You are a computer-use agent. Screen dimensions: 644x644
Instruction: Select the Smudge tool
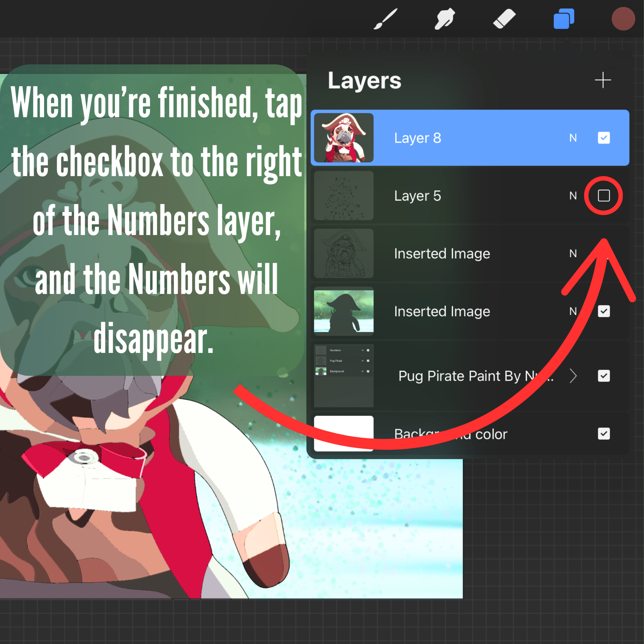[x=444, y=20]
